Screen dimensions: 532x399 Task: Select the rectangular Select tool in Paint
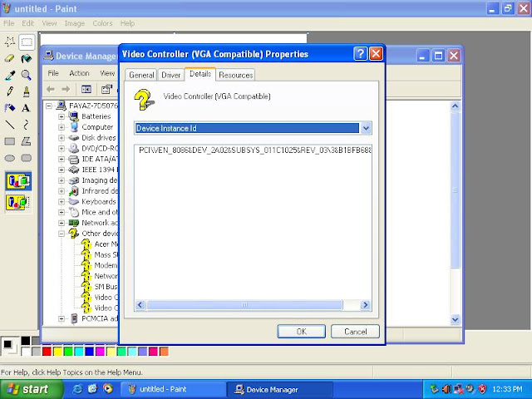coord(27,42)
